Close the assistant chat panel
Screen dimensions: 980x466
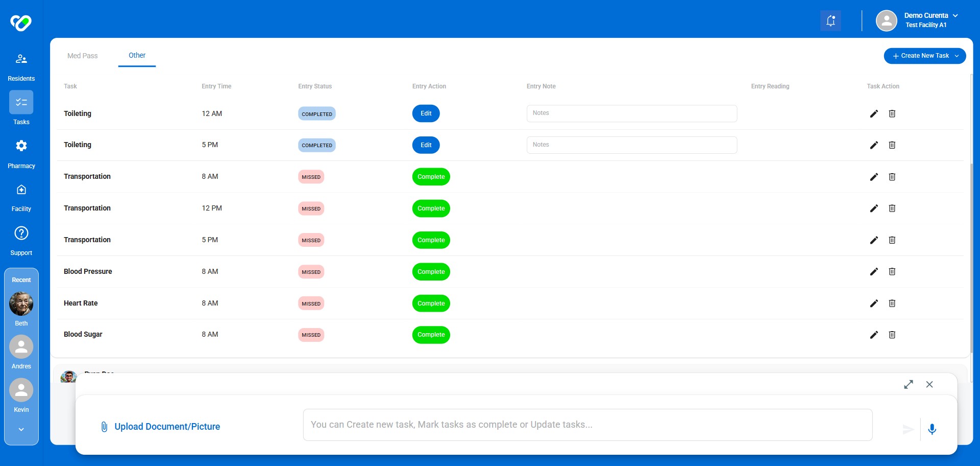[x=929, y=384]
